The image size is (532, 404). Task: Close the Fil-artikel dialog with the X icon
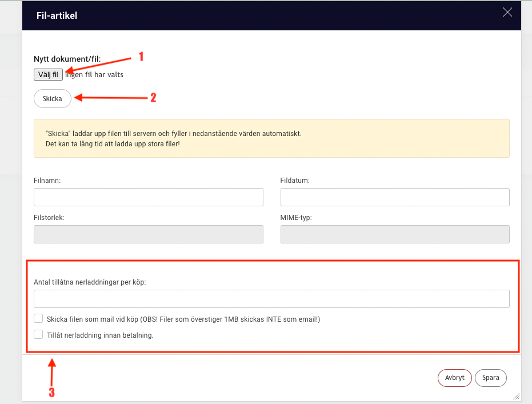click(507, 12)
